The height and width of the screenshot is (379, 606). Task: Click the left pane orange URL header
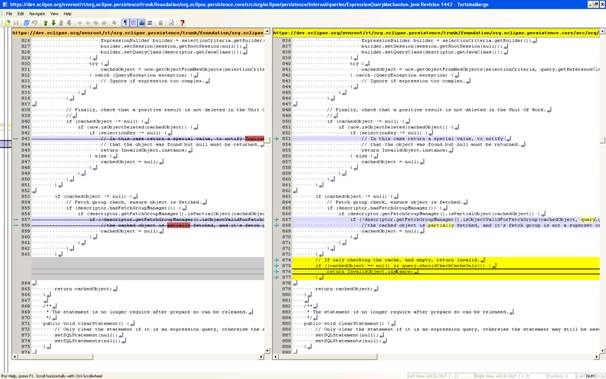pos(138,33)
